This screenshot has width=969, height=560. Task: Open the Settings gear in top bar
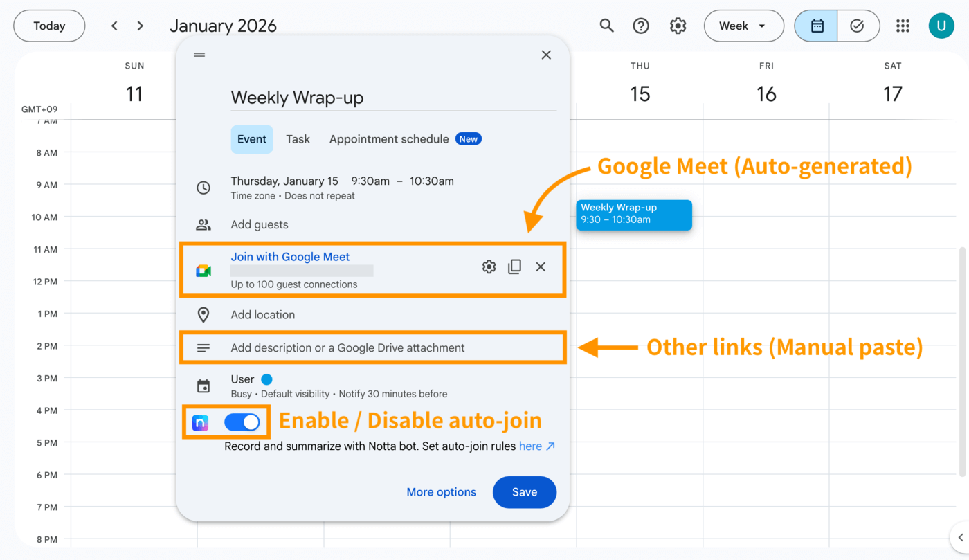click(x=678, y=26)
